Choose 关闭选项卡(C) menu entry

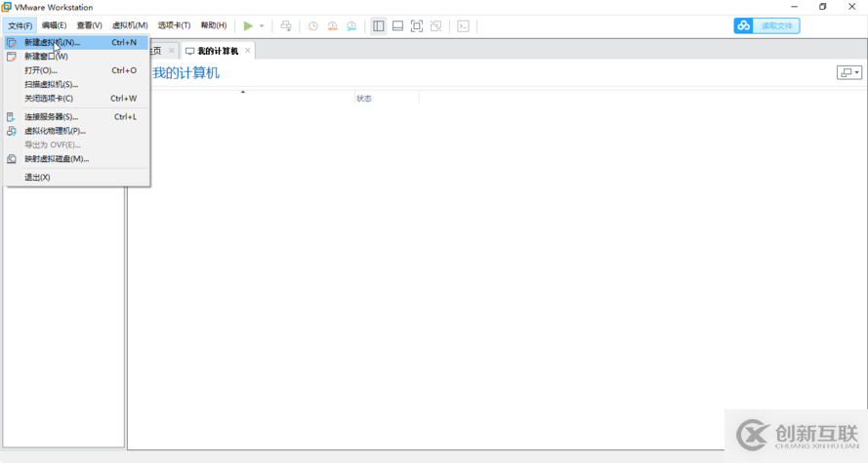(76, 98)
